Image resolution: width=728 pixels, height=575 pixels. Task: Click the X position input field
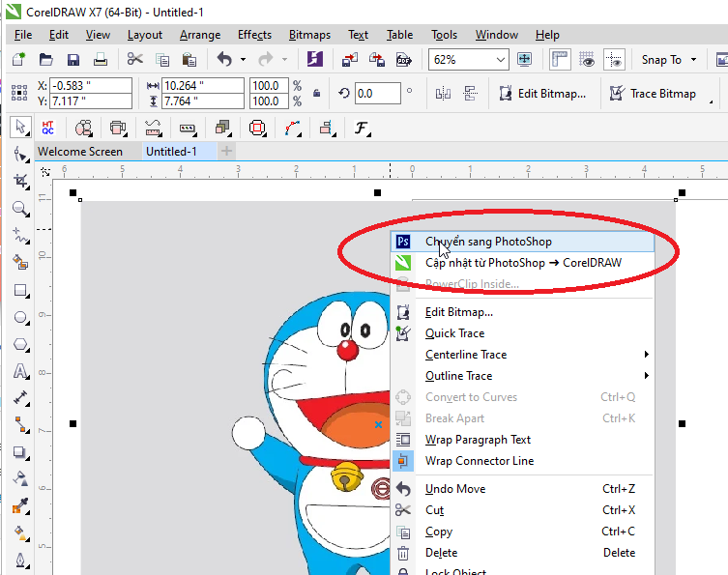tap(91, 86)
